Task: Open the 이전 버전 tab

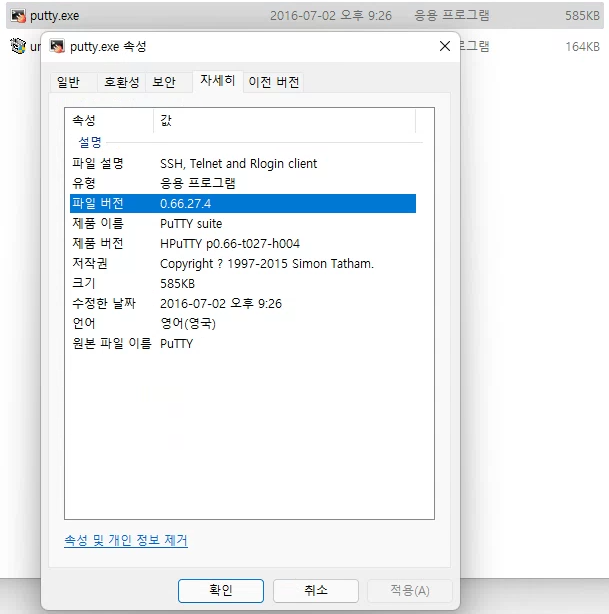Action: point(274,82)
